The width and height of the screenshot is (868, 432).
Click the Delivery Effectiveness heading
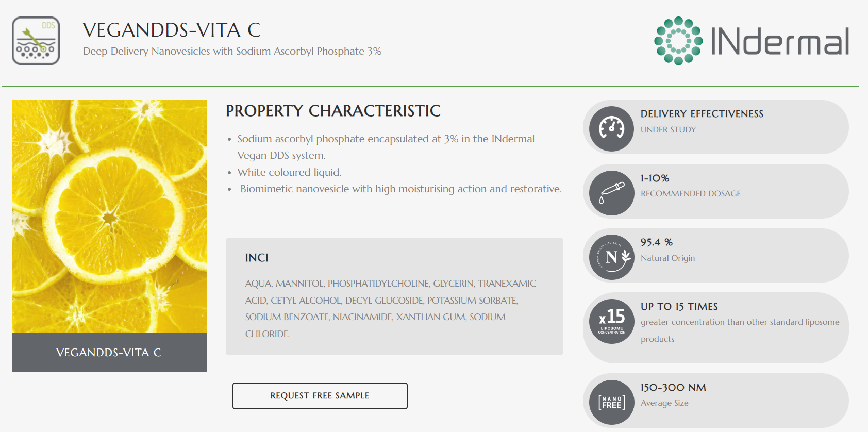[702, 114]
